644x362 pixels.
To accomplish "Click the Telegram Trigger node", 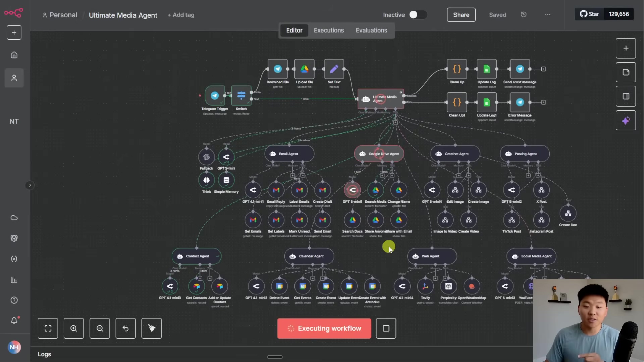I will click(x=215, y=96).
